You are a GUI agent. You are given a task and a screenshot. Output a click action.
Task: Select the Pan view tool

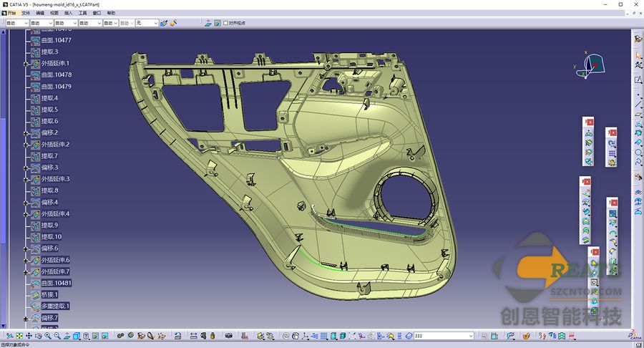(29, 336)
